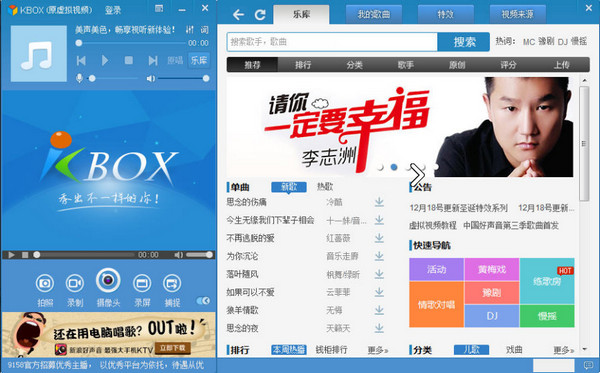This screenshot has height=373, width=600.
Task: Click the 登录 login link
Action: point(113,10)
